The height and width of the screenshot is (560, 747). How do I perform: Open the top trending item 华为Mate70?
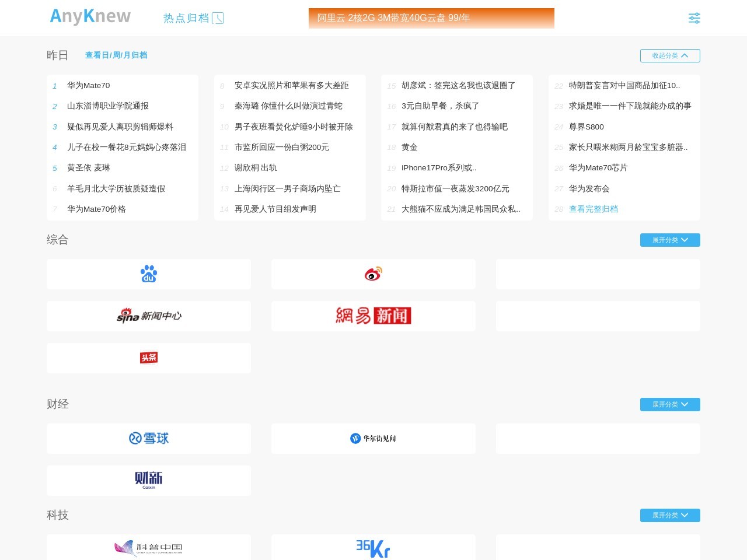point(88,85)
